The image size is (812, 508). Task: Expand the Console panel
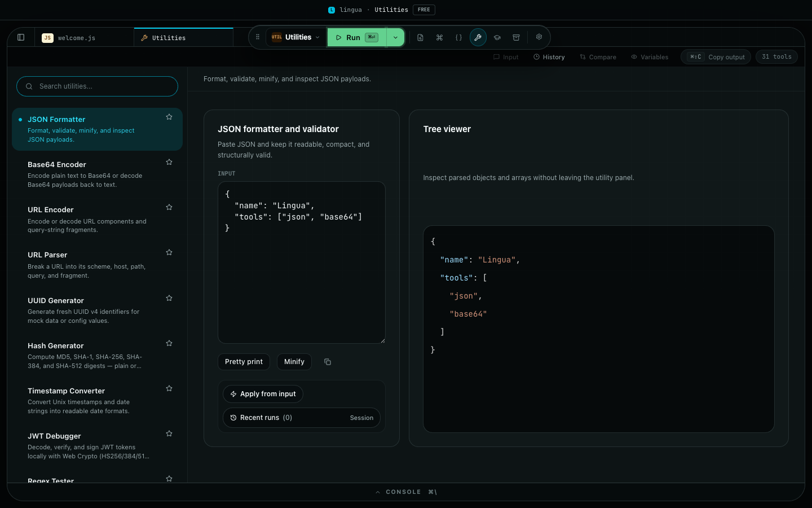click(x=406, y=492)
